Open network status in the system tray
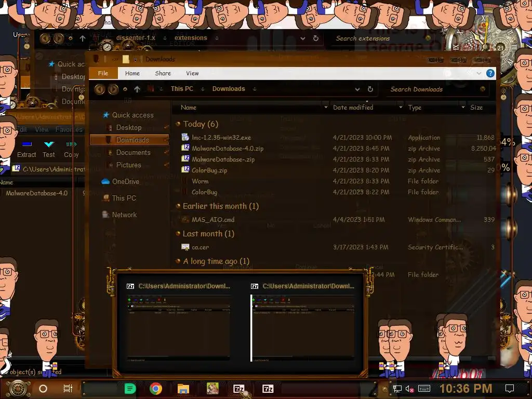 point(397,389)
